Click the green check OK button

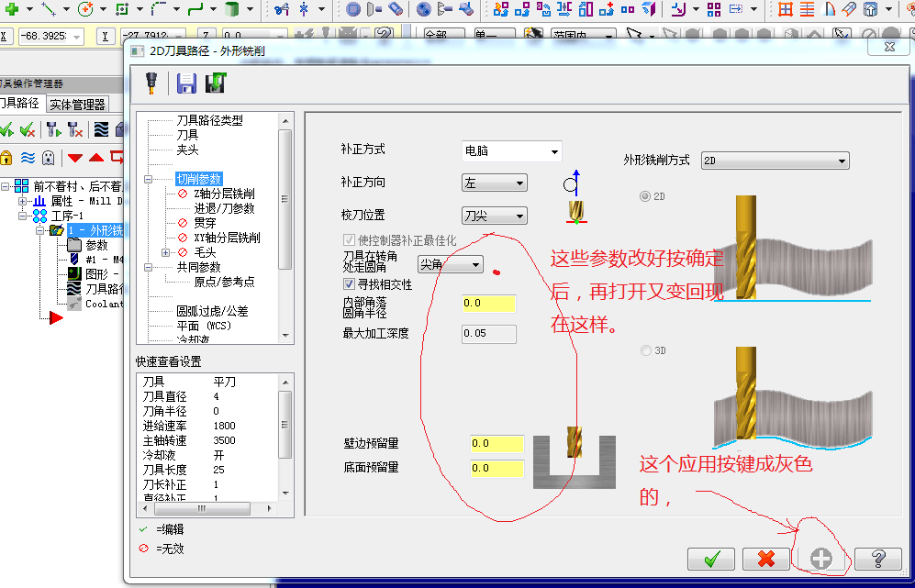[711, 559]
